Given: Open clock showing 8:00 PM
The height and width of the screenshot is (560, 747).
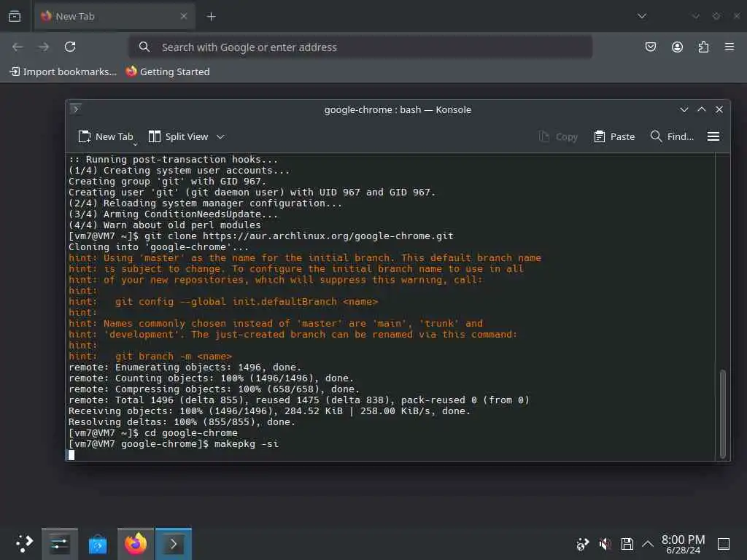Looking at the screenshot, I should [683, 544].
